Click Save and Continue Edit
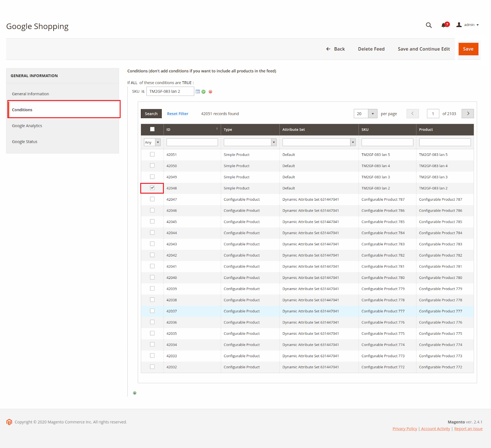This screenshot has height=448, width=491. 424,49
